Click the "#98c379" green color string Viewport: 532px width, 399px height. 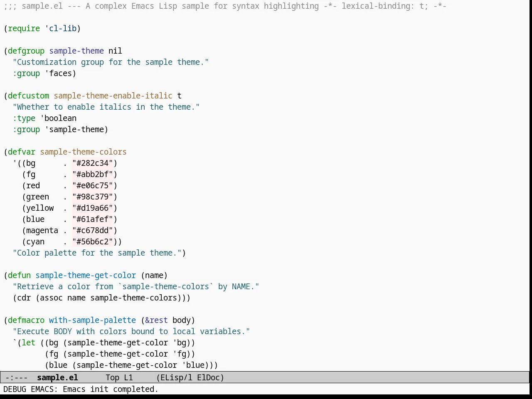[x=93, y=197]
